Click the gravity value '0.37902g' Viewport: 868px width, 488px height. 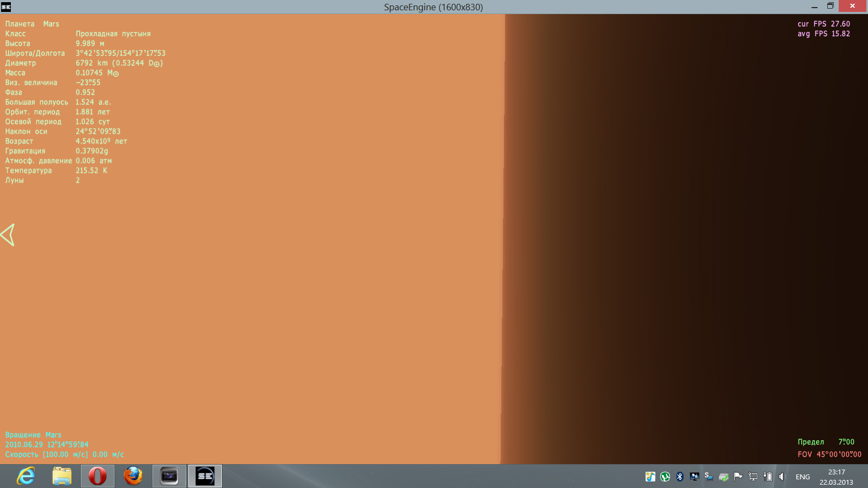pos(92,151)
